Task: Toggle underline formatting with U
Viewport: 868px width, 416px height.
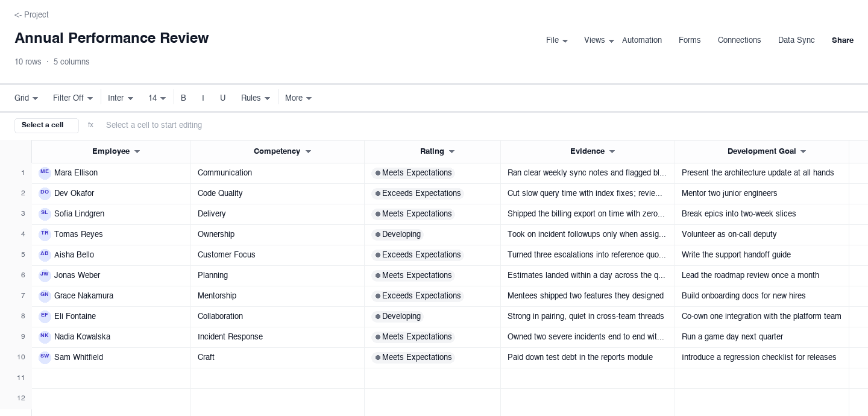Action: (x=222, y=98)
